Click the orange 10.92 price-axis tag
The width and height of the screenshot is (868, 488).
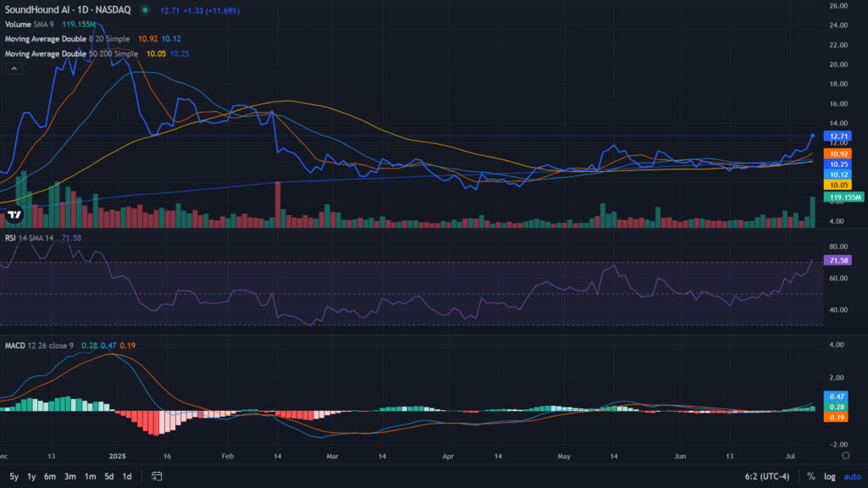tap(837, 154)
